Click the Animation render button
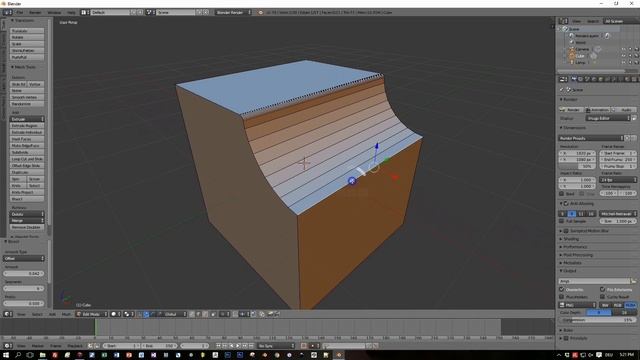640x360 pixels. coord(597,110)
